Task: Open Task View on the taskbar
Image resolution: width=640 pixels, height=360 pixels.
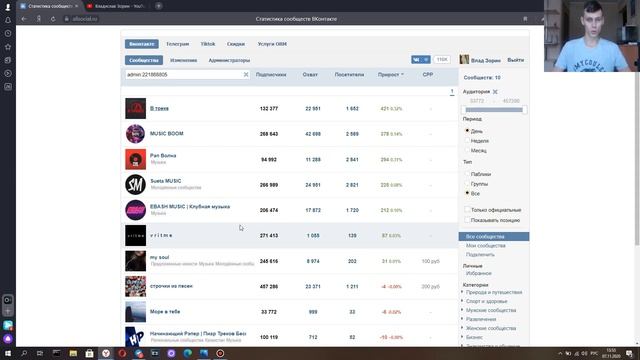Action: (40, 353)
